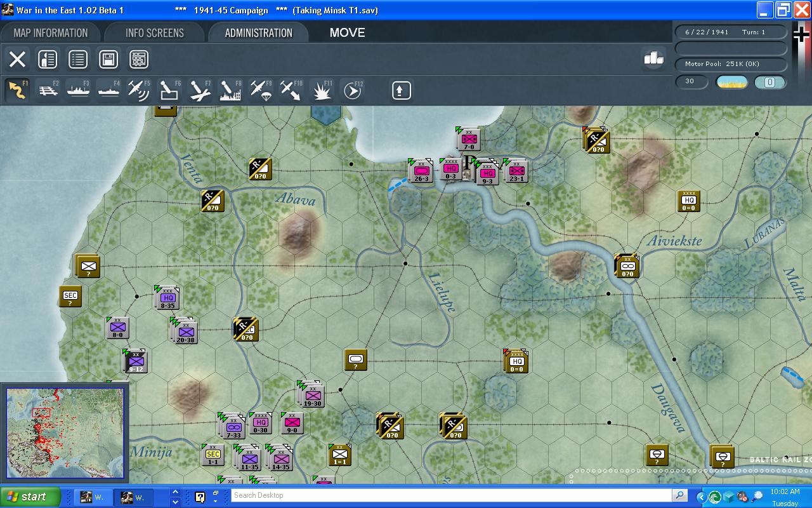
Task: Select the F6 bomb unit mode
Action: pos(169,91)
